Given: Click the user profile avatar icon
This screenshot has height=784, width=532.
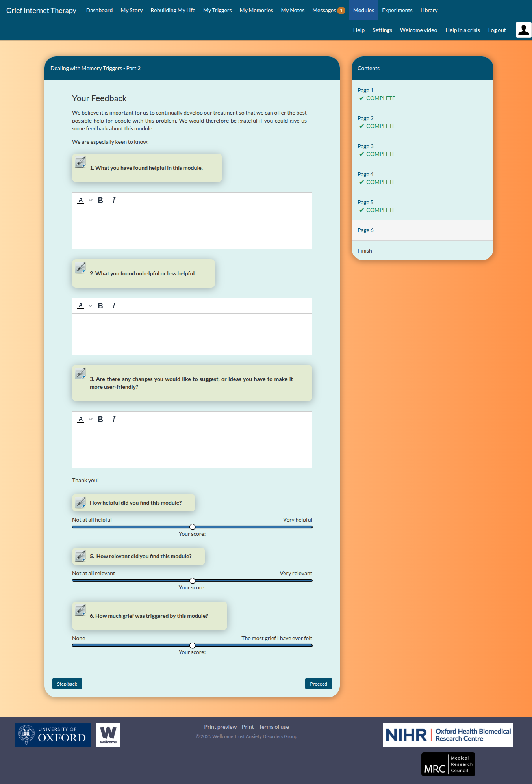Looking at the screenshot, I should (523, 30).
